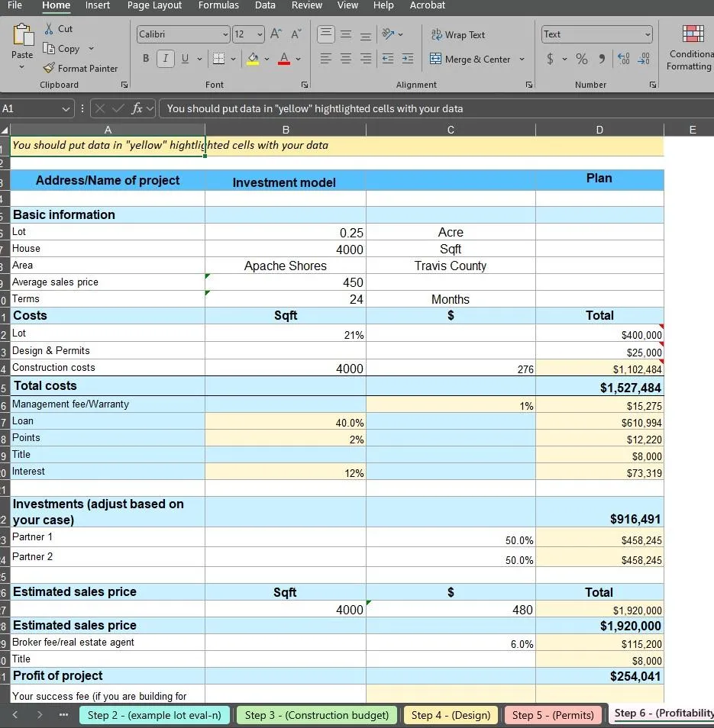Expand Merge & Center options arrow

(x=522, y=59)
